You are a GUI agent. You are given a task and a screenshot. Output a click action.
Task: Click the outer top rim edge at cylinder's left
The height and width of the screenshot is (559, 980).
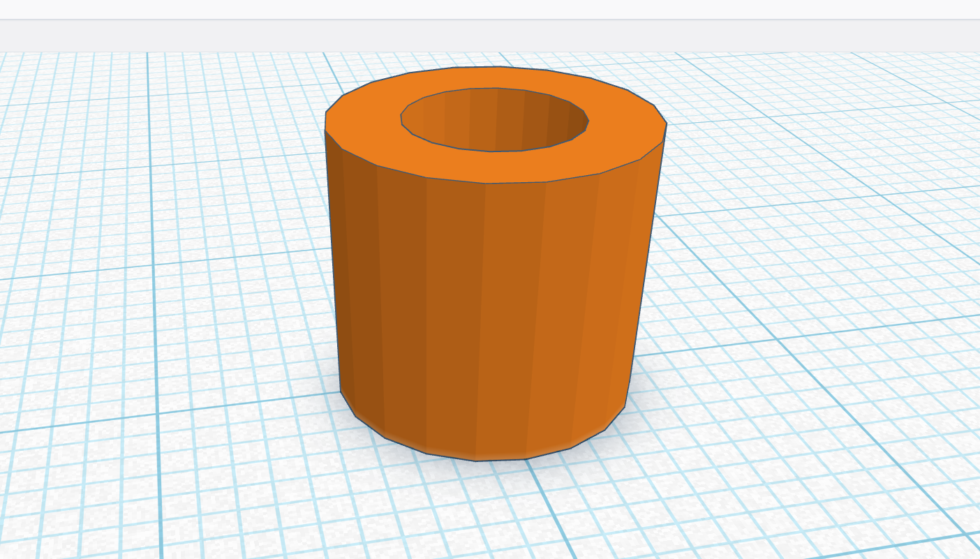[x=326, y=122]
